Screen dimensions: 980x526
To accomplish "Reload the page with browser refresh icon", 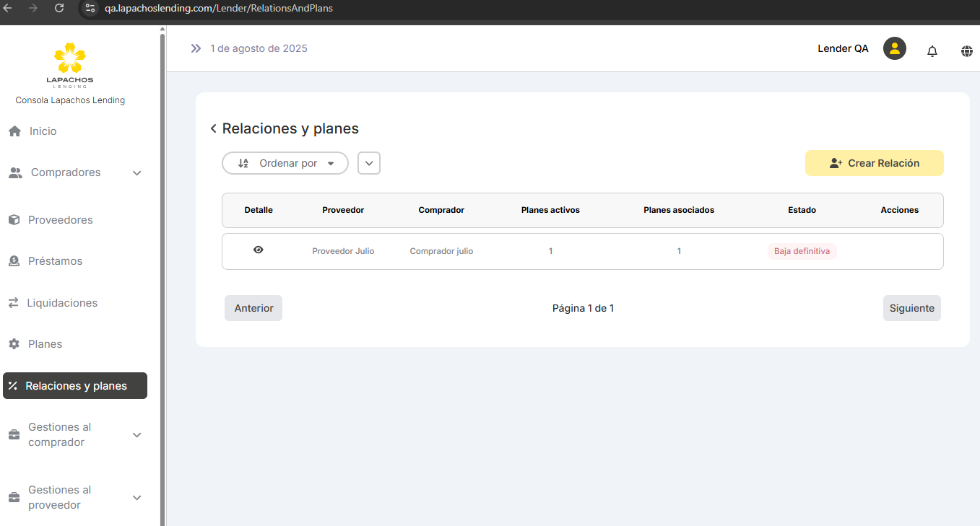I will tap(59, 8).
